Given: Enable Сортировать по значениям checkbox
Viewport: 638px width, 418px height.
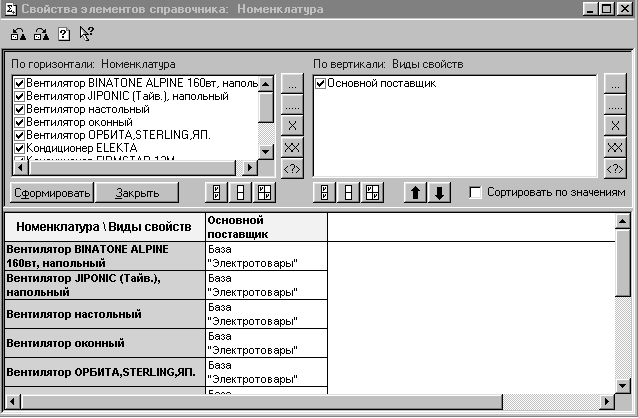Looking at the screenshot, I should pyautogui.click(x=475, y=192).
